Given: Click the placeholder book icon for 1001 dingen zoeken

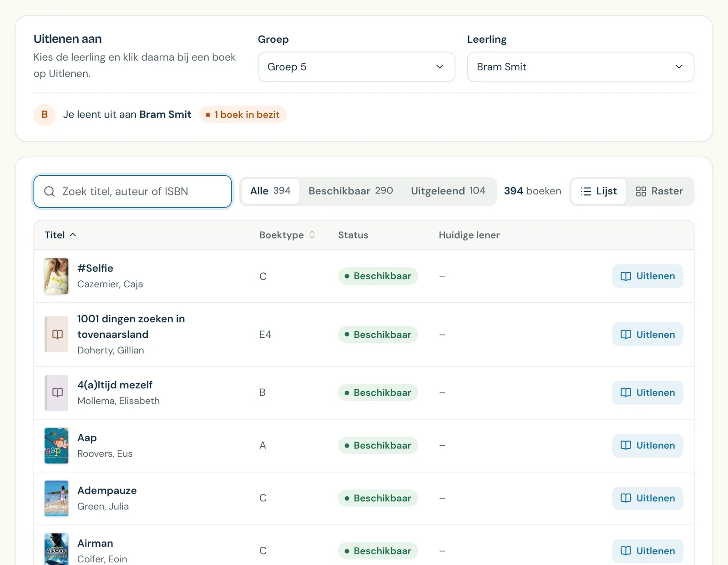Looking at the screenshot, I should tap(56, 334).
